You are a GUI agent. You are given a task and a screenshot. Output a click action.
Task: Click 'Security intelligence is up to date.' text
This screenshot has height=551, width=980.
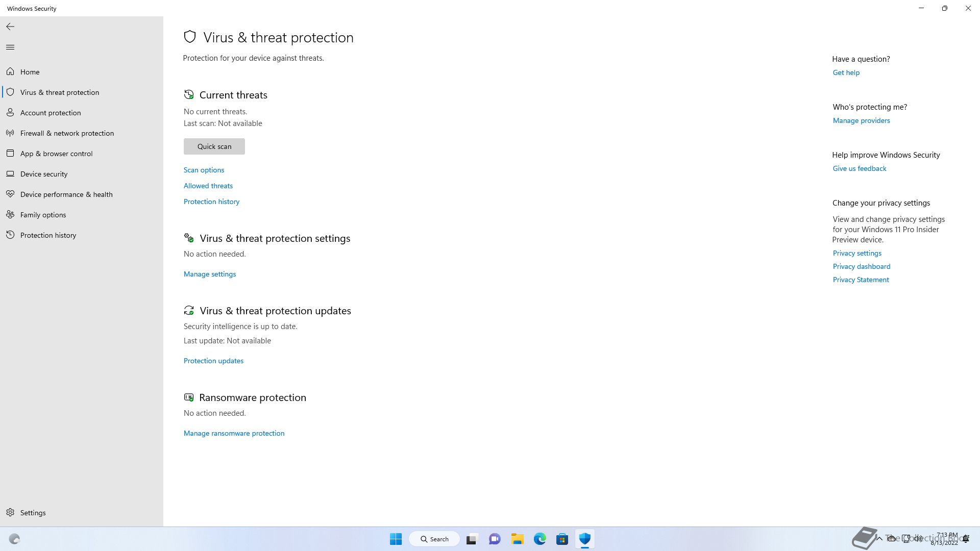click(240, 327)
